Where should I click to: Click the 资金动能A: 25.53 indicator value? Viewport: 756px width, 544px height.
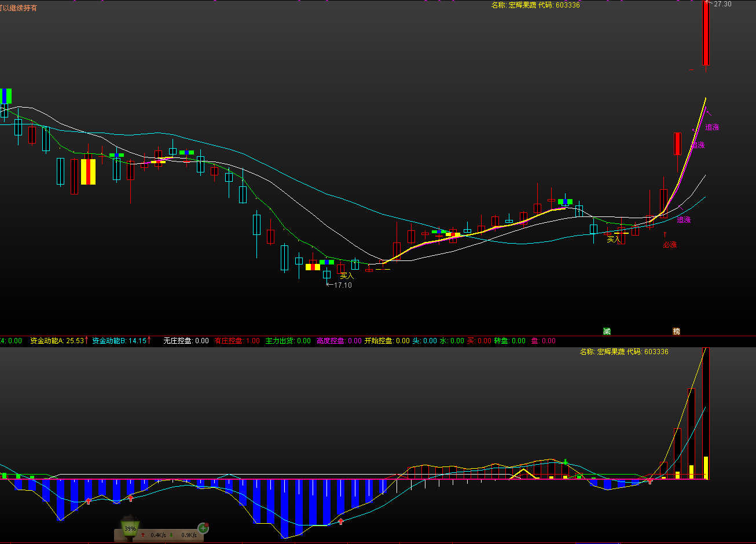(58, 341)
